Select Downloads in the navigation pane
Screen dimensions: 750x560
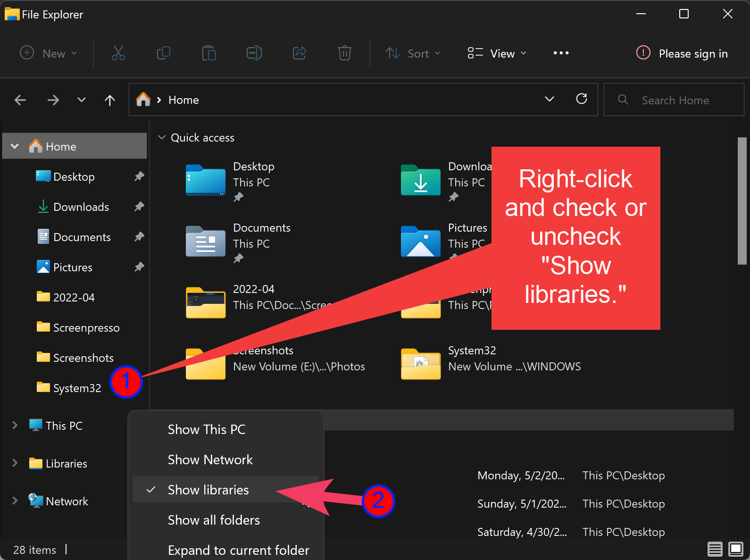tap(75, 207)
